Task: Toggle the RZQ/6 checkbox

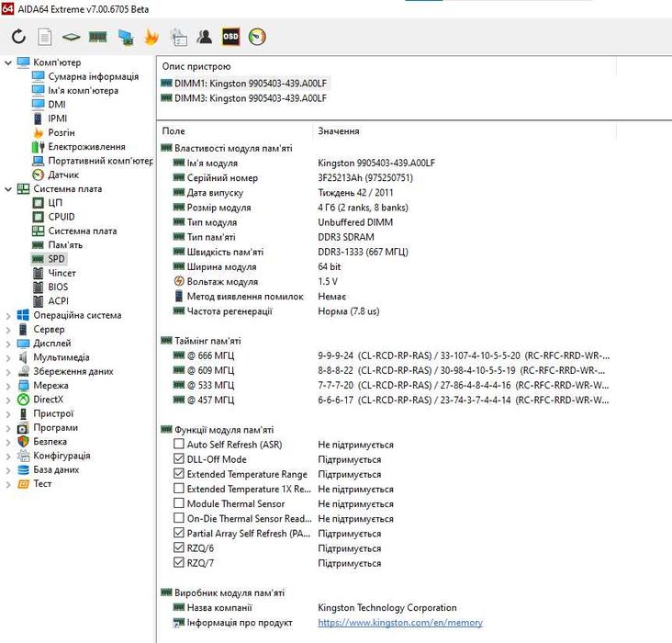Action: pos(179,547)
